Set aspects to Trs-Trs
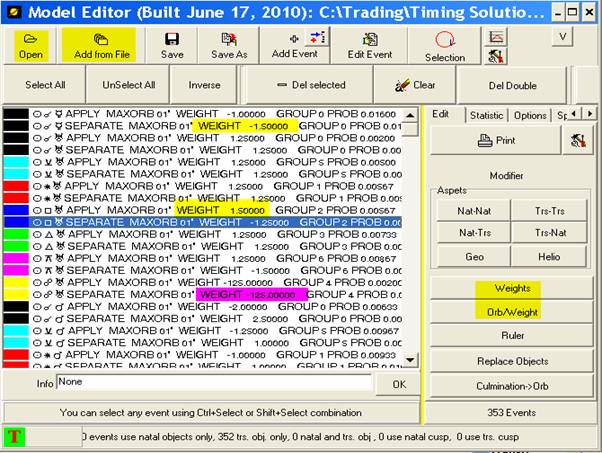Screen dimensions: 602x453 [x=549, y=211]
